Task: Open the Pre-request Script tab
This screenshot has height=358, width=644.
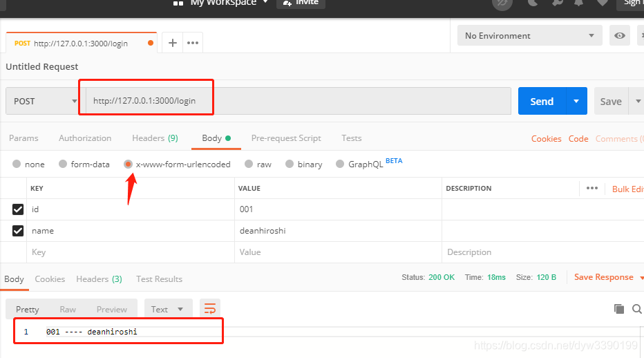Action: coord(286,138)
